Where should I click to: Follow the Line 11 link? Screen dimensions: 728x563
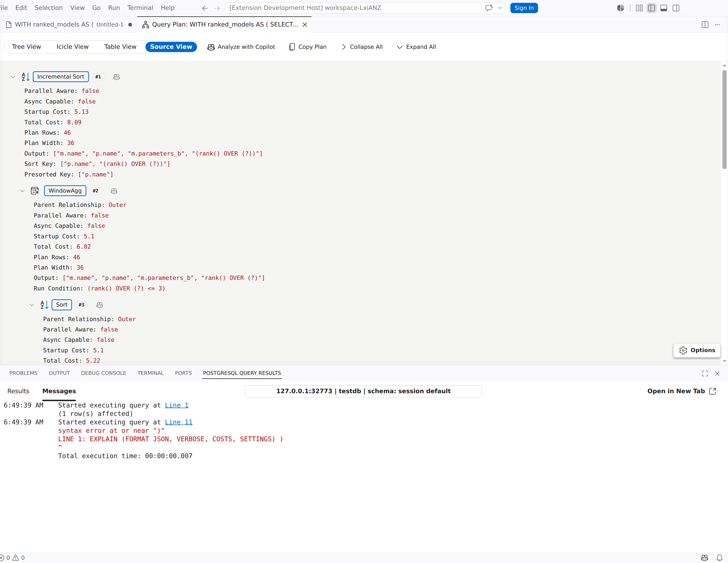179,423
